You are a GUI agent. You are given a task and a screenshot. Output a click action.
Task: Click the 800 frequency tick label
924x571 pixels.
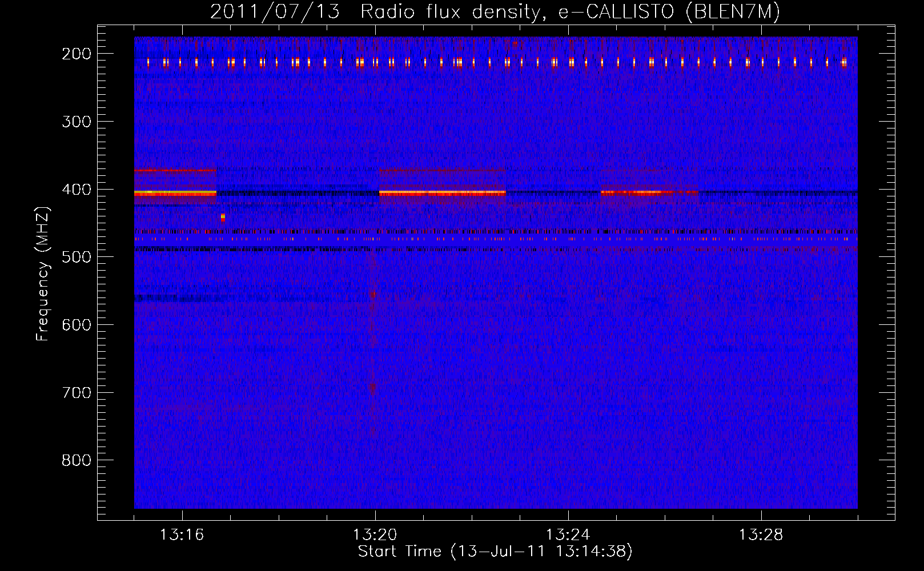tap(77, 460)
